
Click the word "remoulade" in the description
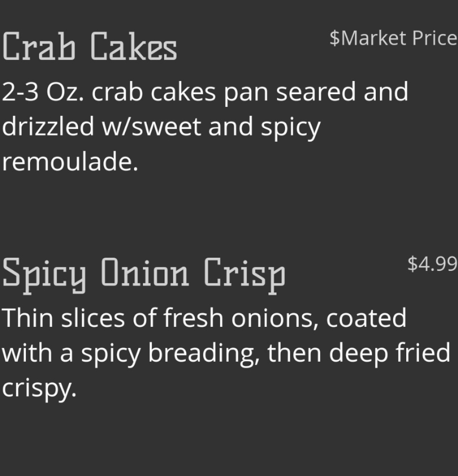point(70,162)
